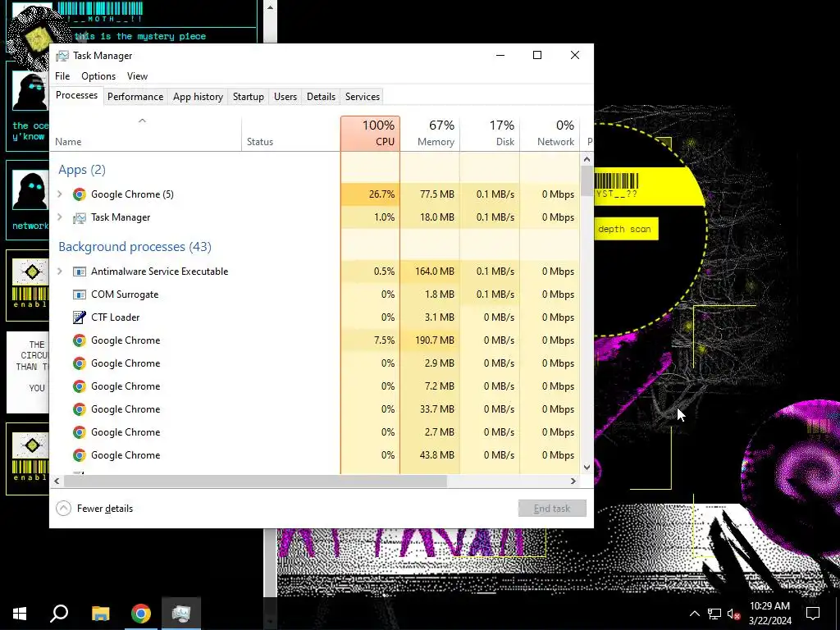Click Chrome icon in the 2.9 MB row
Image resolution: width=840 pixels, height=630 pixels.
(80, 363)
